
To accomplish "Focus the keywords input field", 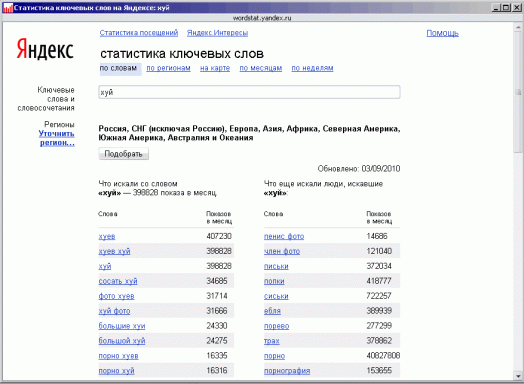I will point(249,92).
